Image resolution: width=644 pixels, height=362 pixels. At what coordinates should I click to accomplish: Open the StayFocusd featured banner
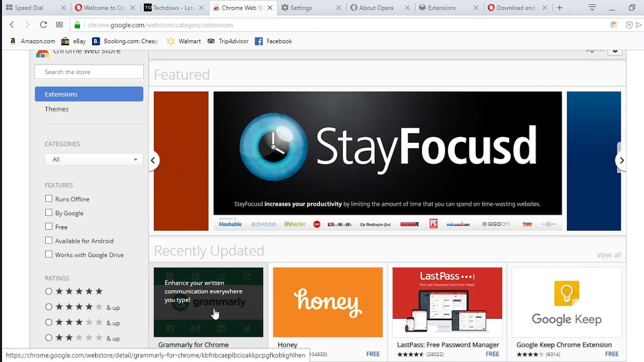387,161
